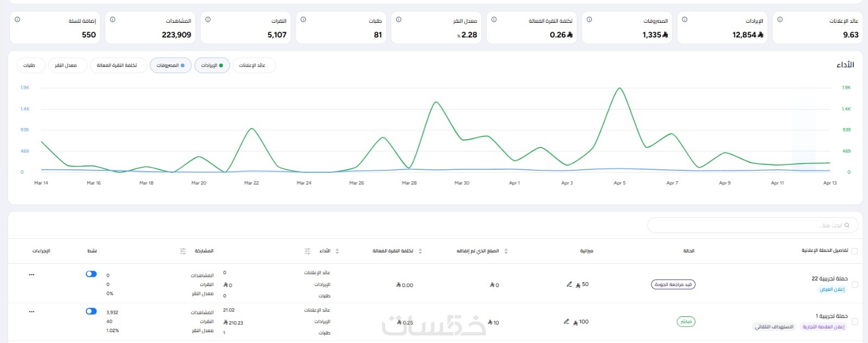Edit budget pencil for حملة تجريبية 22
The height and width of the screenshot is (343, 868).
pos(569,284)
